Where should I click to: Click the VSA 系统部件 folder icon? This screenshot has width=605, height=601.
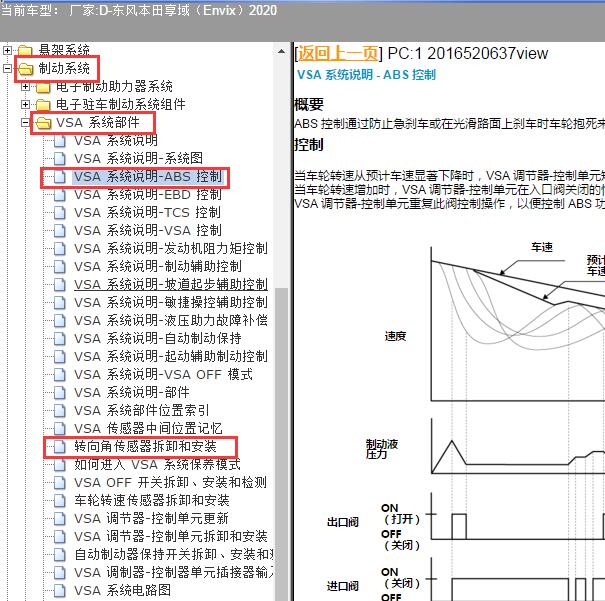point(43,123)
